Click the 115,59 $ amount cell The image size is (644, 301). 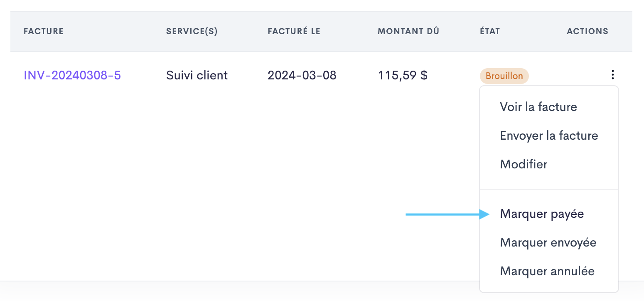point(403,75)
